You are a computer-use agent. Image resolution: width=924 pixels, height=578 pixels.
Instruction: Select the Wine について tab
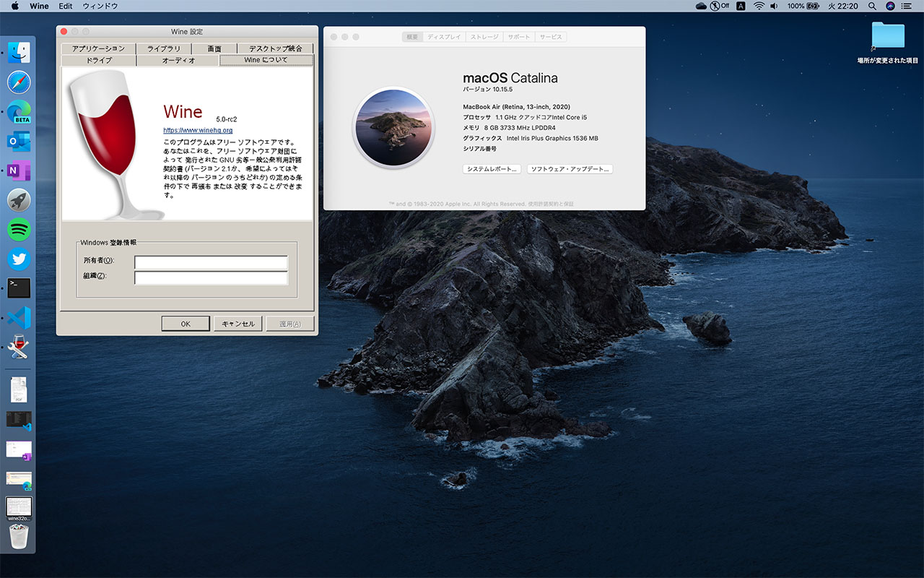click(266, 60)
